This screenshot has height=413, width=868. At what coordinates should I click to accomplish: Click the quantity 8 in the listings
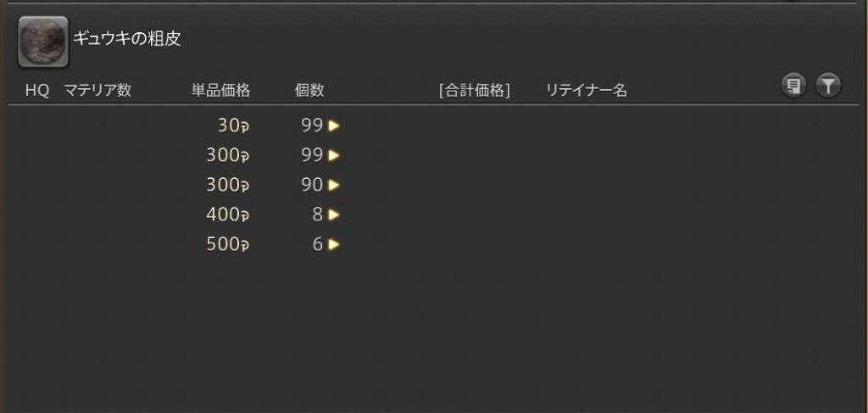click(x=317, y=215)
